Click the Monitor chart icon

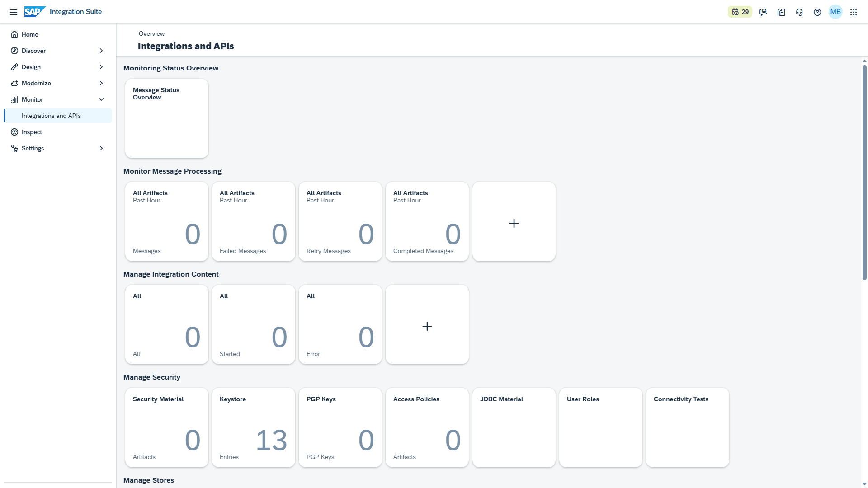point(14,99)
